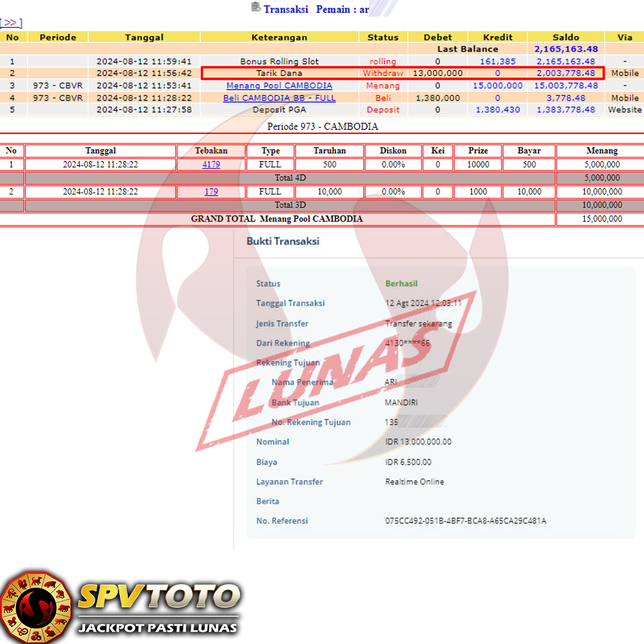Click the Status column header
The width and height of the screenshot is (644, 644).
tap(383, 37)
